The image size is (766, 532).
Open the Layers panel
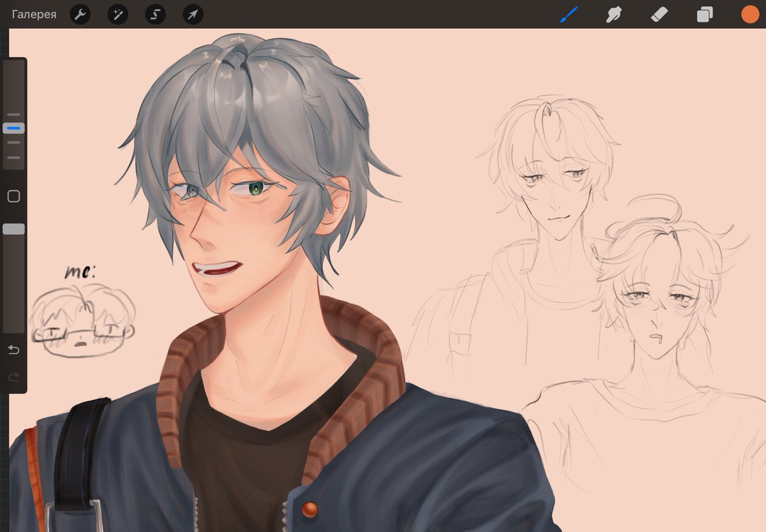(705, 14)
